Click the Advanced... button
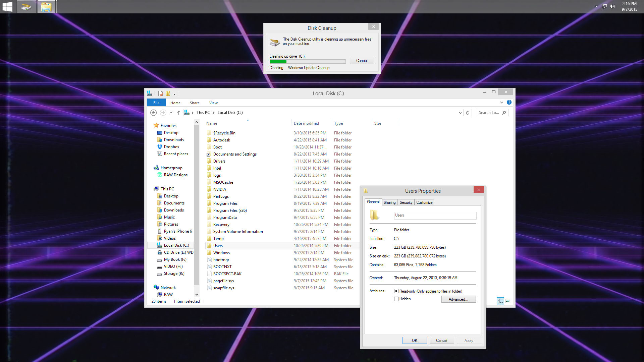The height and width of the screenshot is (362, 644). coord(458,299)
